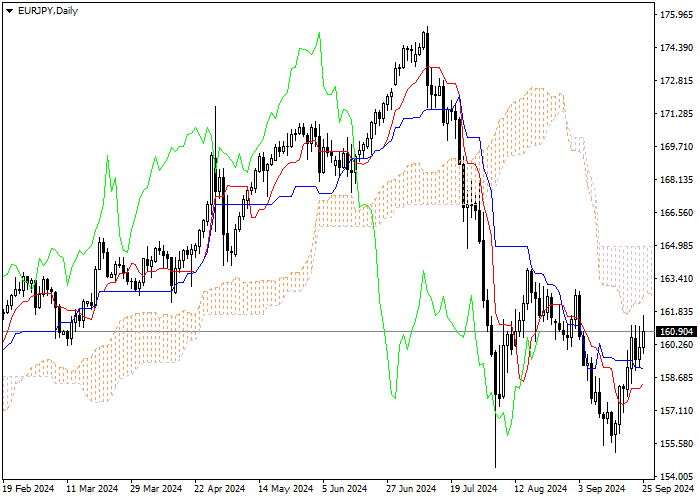Click the 161.835 price axis label
Image resolution: width=700 pixels, height=500 pixels.
[x=676, y=312]
